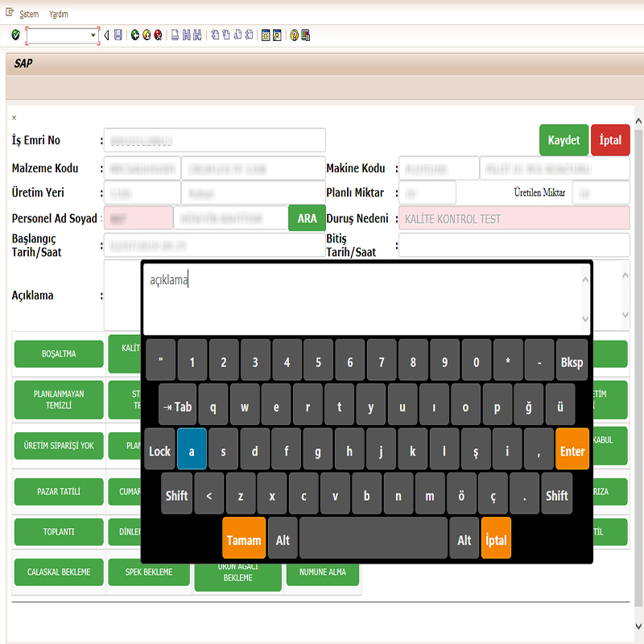Click the keyboard text area scroll-up arrow
Screen dimensions: 644x644
point(585,280)
